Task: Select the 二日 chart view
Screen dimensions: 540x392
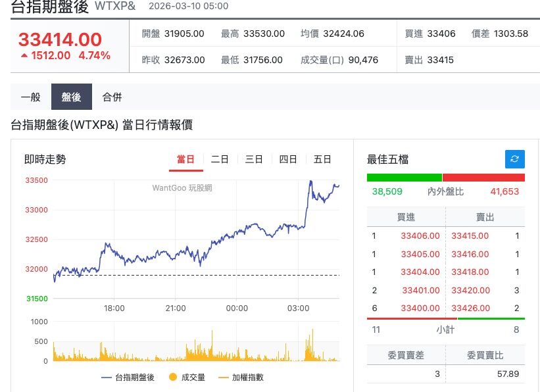Action: tap(220, 159)
